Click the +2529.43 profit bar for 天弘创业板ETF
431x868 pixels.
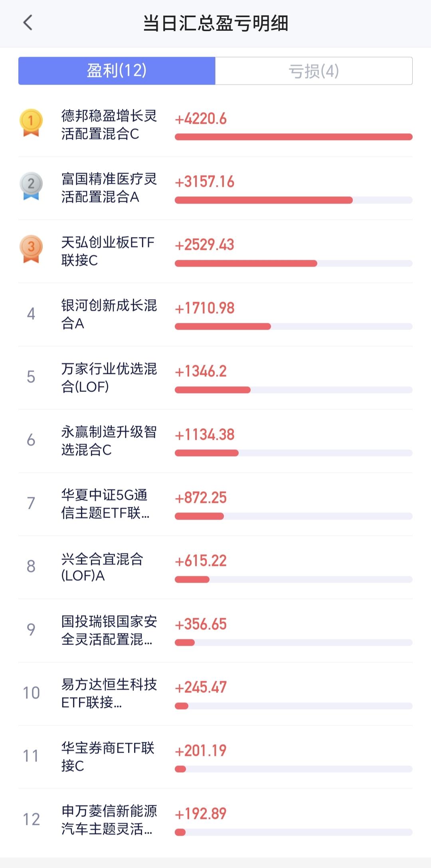(x=294, y=263)
